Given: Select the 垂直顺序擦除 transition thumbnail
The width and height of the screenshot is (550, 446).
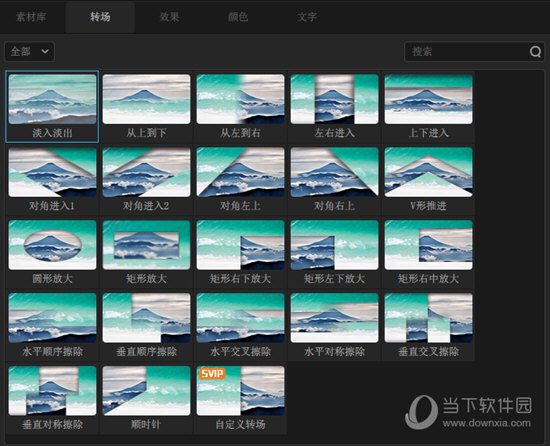Looking at the screenshot, I should [146, 318].
